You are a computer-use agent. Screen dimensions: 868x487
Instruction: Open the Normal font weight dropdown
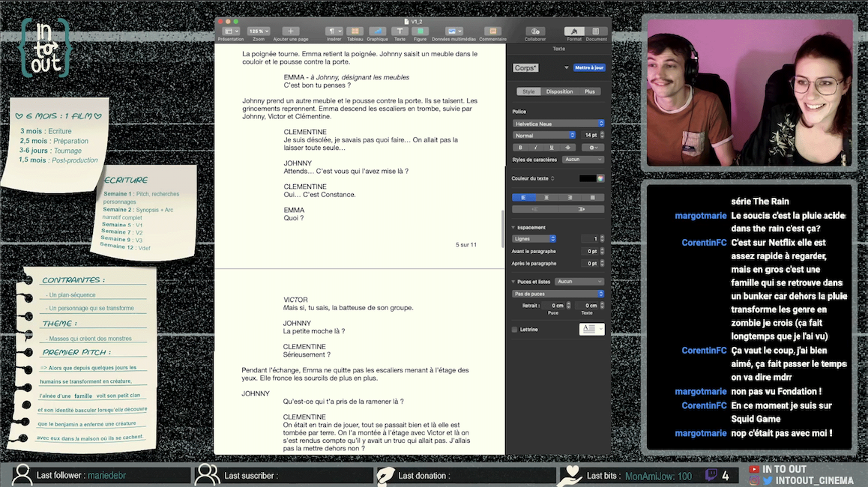pos(544,135)
